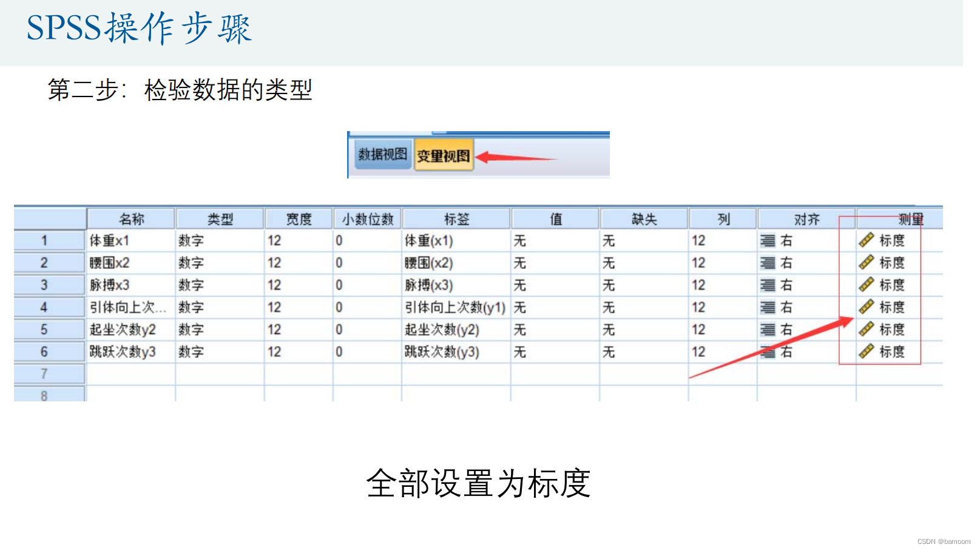980x550 pixels.
Task: Click the label cell 脉搏(x3)
Action: pos(456,285)
